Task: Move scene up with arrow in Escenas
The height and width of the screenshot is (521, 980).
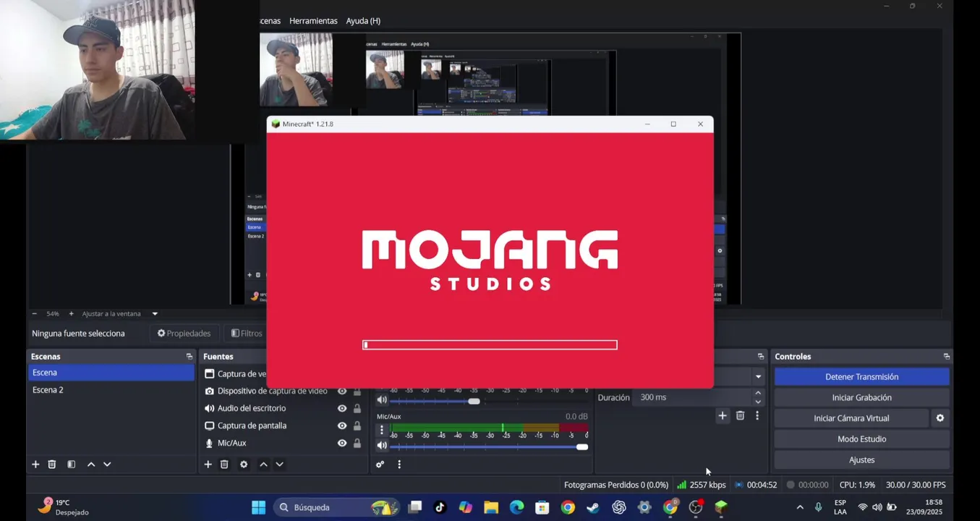Action: [x=91, y=465]
